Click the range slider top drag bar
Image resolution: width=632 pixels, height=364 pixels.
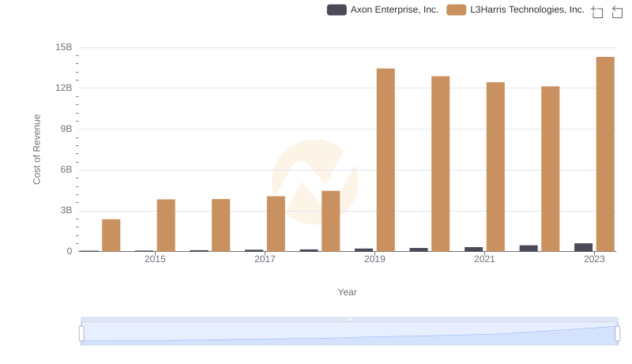coord(349,319)
